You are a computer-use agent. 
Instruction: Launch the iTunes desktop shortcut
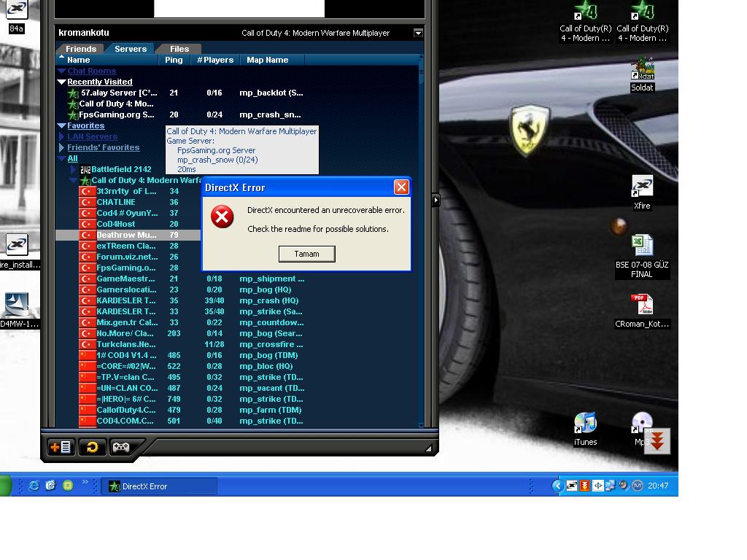coord(586,429)
